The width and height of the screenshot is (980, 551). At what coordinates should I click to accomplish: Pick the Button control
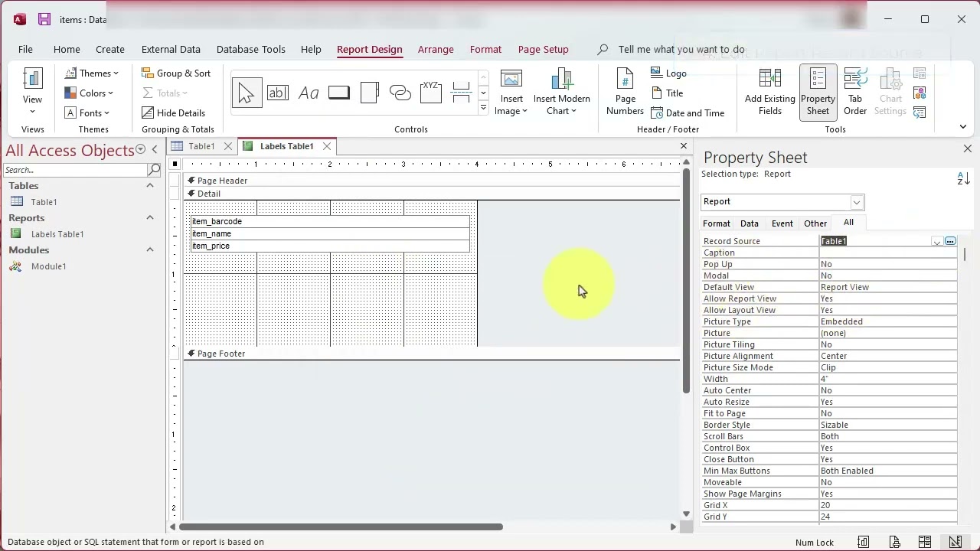point(338,93)
